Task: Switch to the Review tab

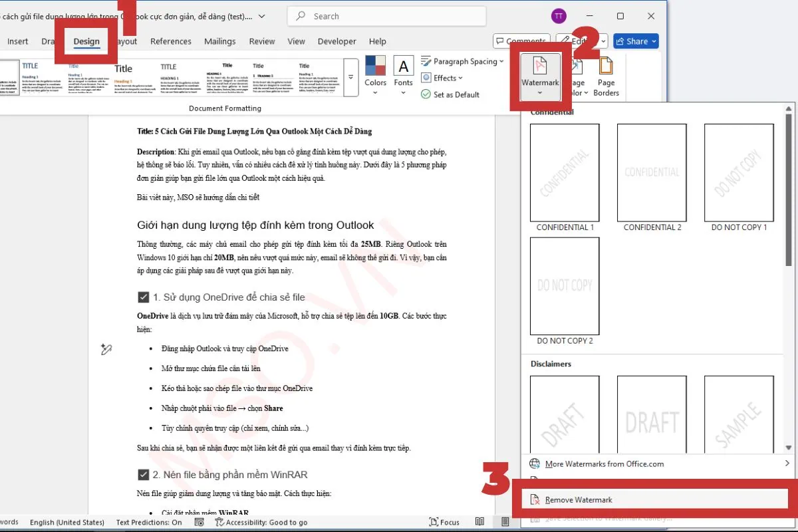Action: point(261,41)
